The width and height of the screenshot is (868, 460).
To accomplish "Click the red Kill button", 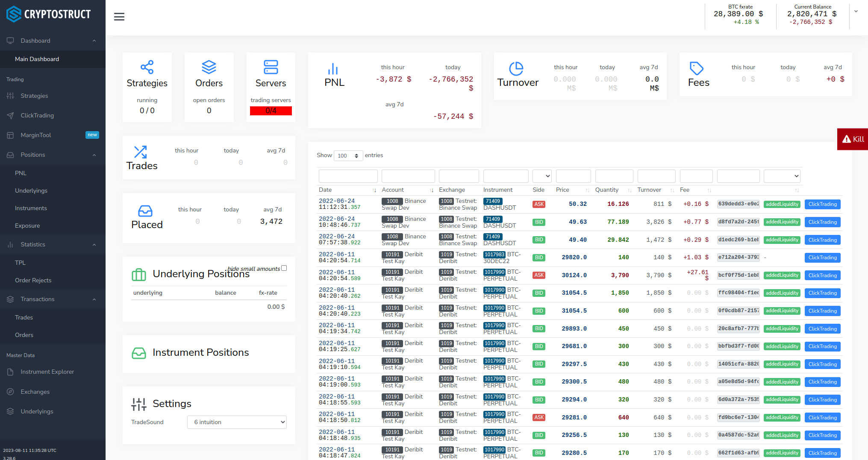I will 853,139.
